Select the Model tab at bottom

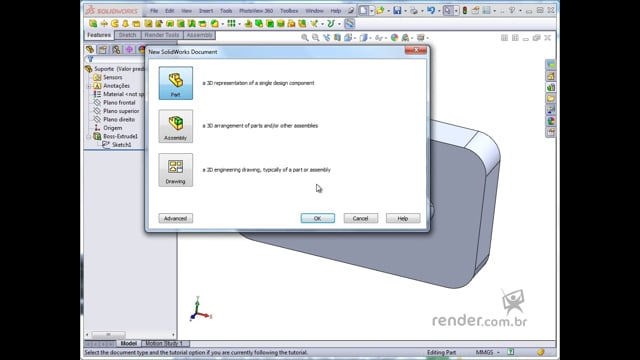click(x=129, y=343)
